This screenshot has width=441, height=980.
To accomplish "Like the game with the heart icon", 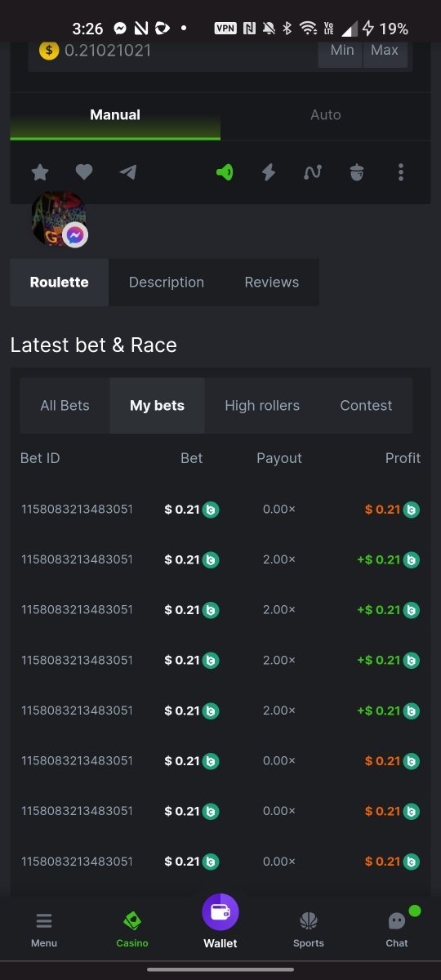I will [84, 172].
